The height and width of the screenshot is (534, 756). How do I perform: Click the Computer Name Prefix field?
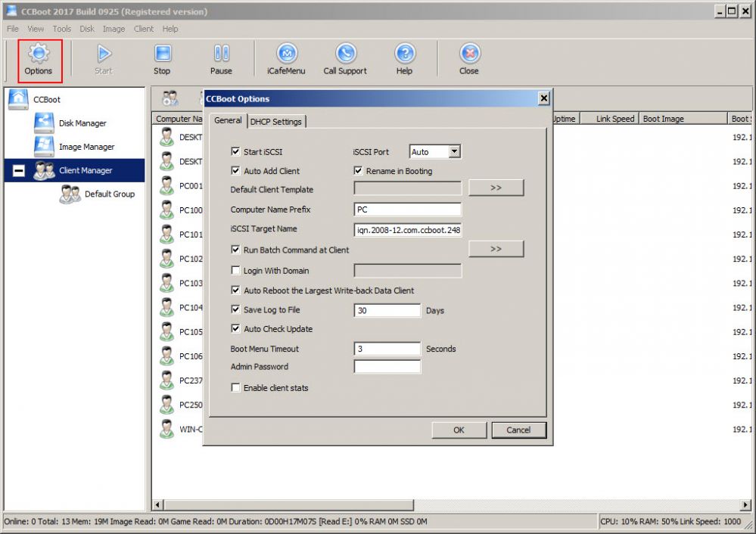click(407, 210)
